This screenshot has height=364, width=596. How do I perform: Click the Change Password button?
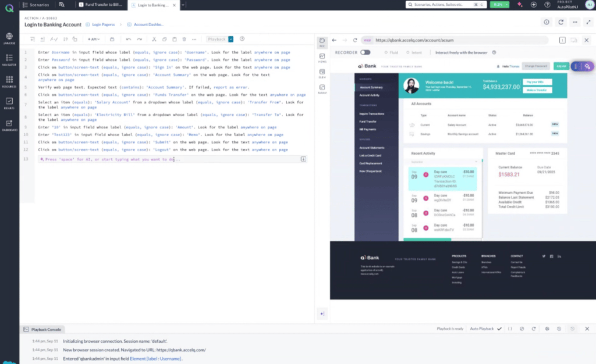point(535,66)
